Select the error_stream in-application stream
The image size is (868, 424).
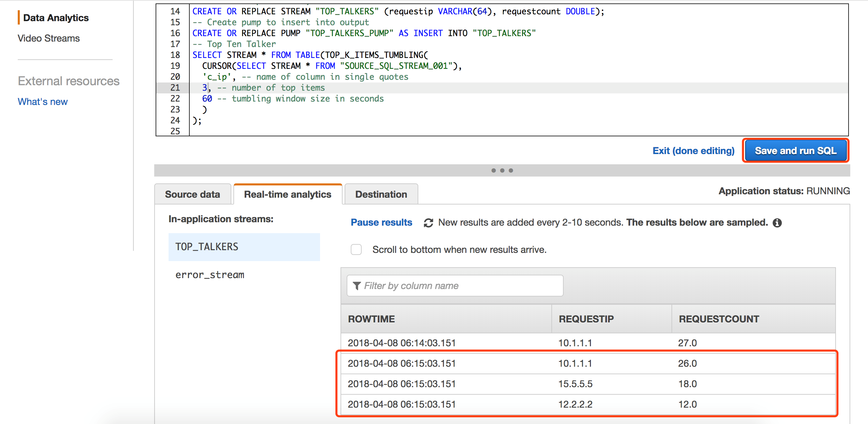point(210,275)
